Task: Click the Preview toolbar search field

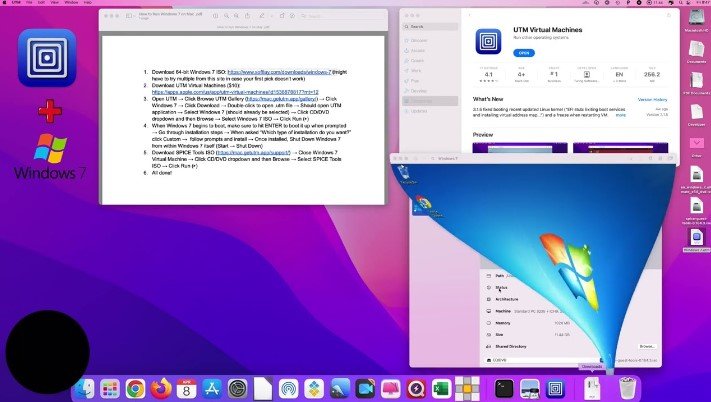Action: (341, 16)
